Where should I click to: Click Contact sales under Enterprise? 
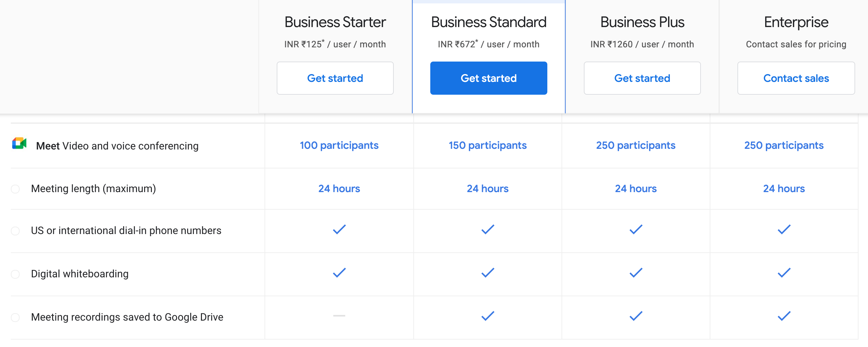[x=796, y=78]
